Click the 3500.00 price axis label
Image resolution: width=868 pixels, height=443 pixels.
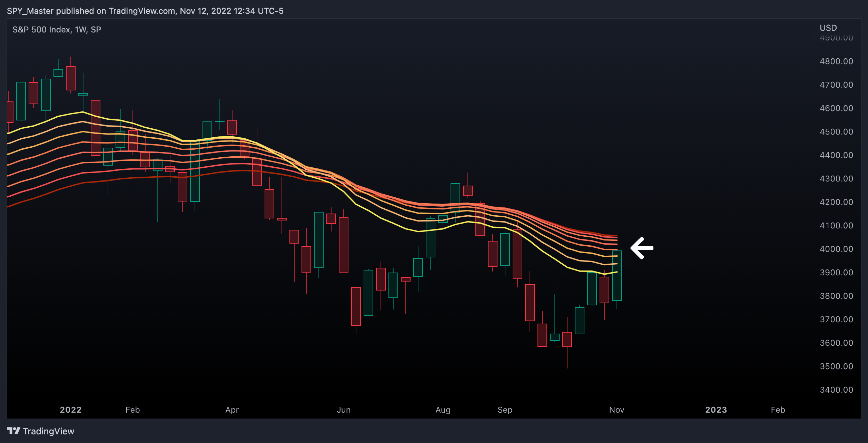tap(836, 366)
